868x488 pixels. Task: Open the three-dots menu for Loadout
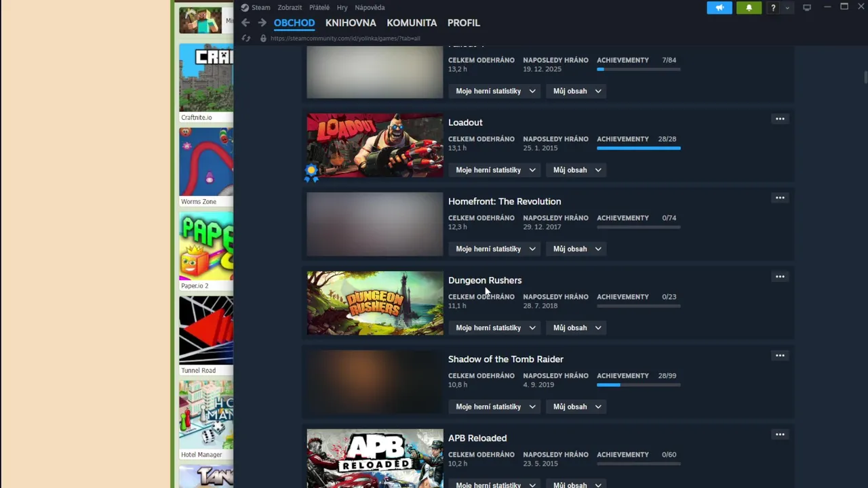click(x=780, y=119)
